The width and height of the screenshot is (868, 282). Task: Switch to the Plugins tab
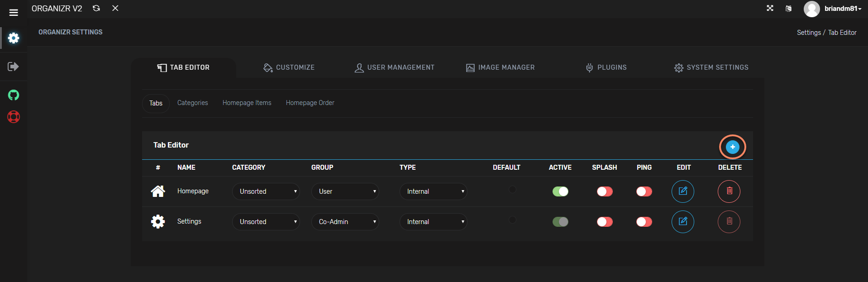click(x=606, y=67)
